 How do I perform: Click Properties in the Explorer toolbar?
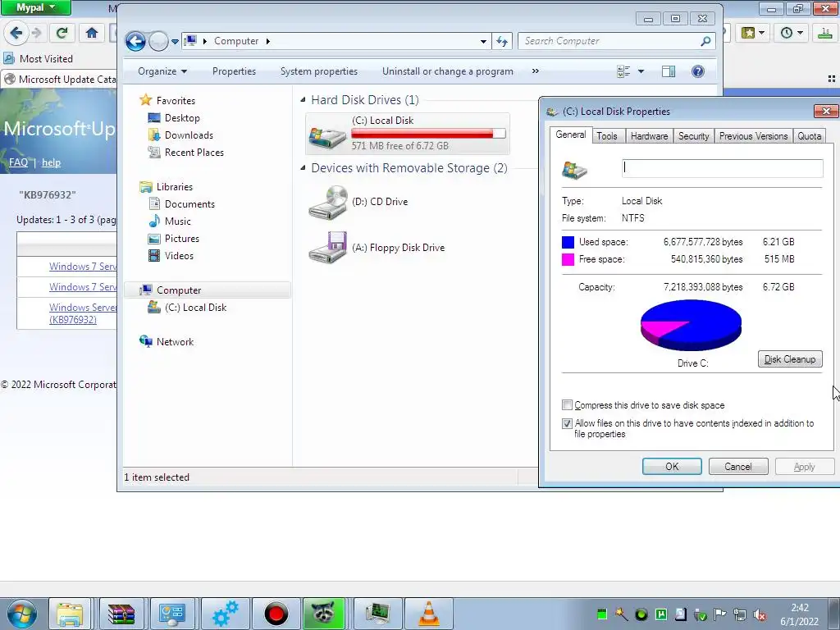tap(234, 71)
